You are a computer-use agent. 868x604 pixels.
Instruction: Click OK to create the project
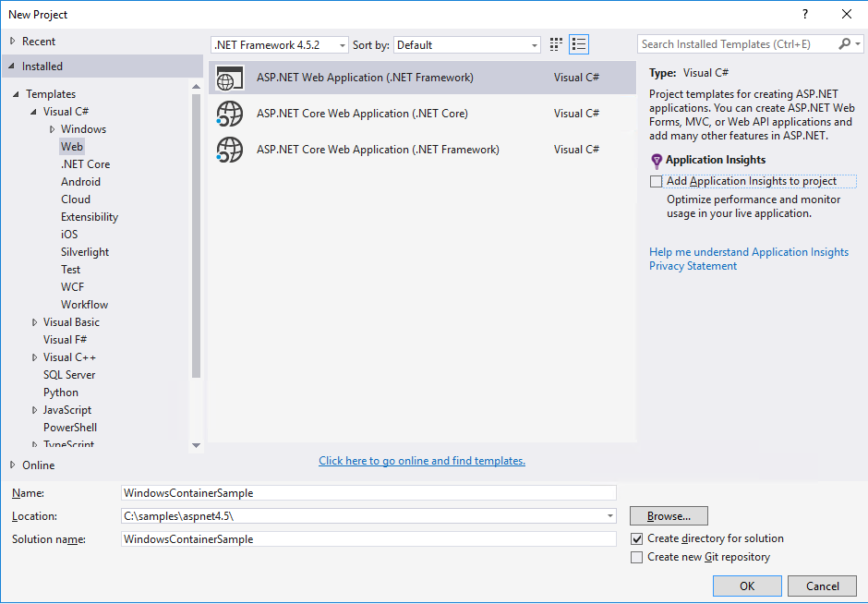(747, 586)
